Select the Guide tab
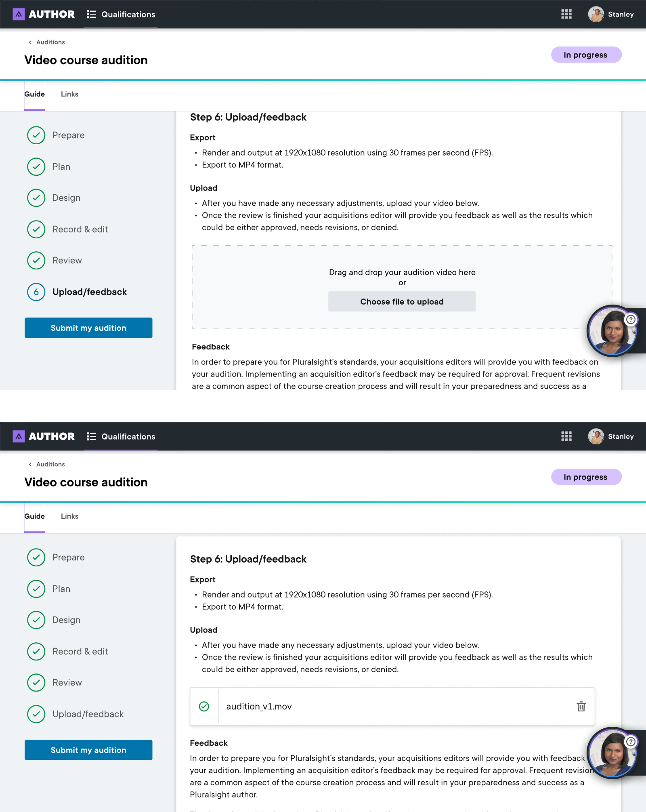The width and height of the screenshot is (646, 812). coord(34,94)
